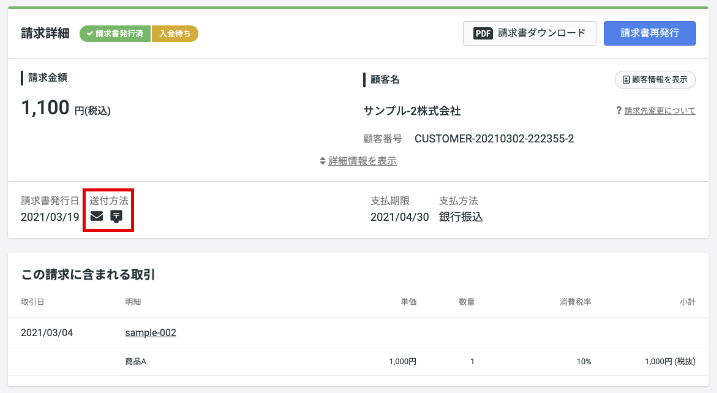
Task: Click the checkmark in 請求書発行済 badge
Action: click(90, 33)
